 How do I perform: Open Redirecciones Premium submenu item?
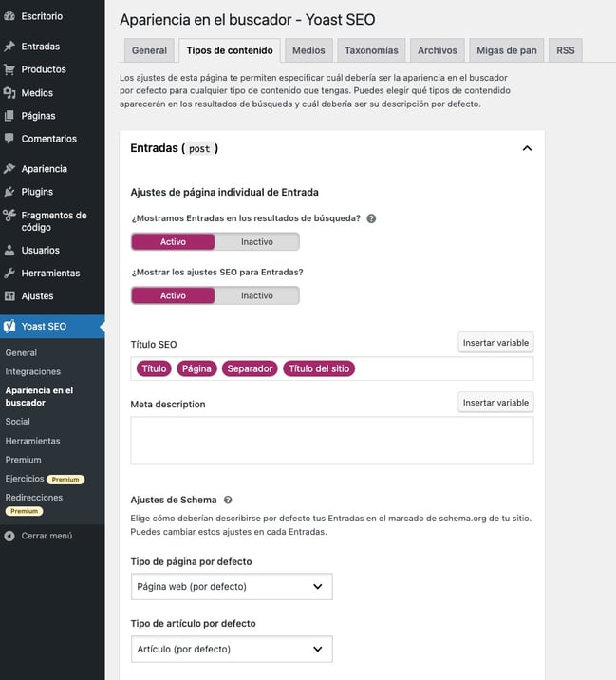(x=34, y=504)
